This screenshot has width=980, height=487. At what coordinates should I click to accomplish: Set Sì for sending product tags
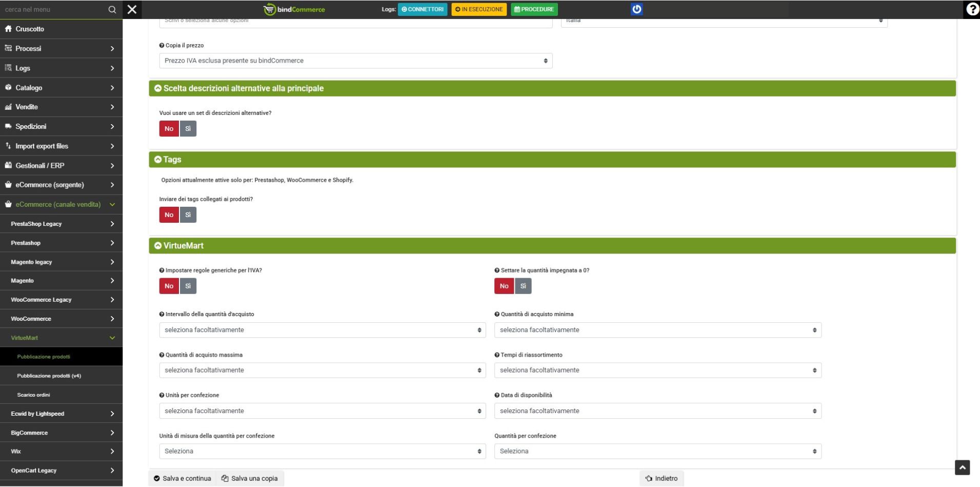coord(188,215)
